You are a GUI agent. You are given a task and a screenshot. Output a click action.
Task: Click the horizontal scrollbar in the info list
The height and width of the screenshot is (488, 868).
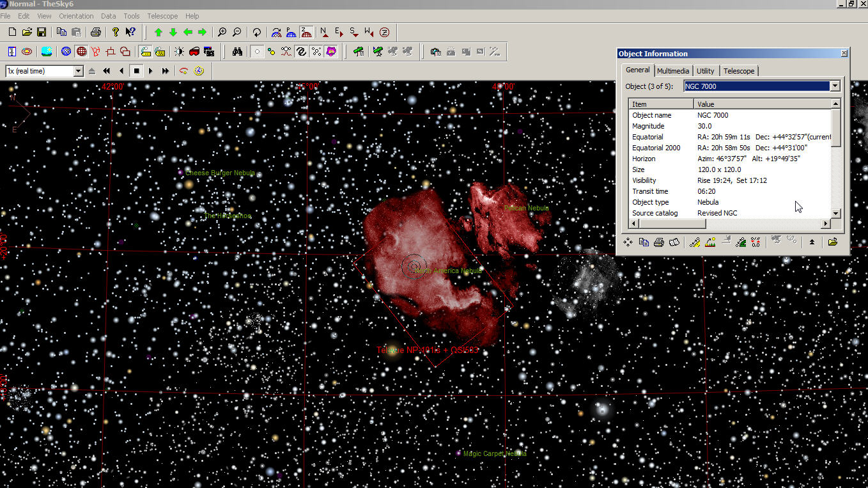click(x=672, y=224)
